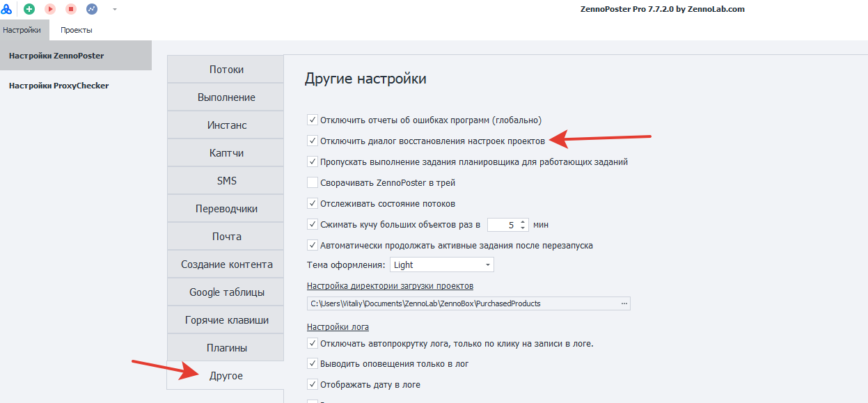Viewport: 868px width, 403px height.
Task: Toggle Выводить оповещения только в лог checkbox
Action: point(313,363)
